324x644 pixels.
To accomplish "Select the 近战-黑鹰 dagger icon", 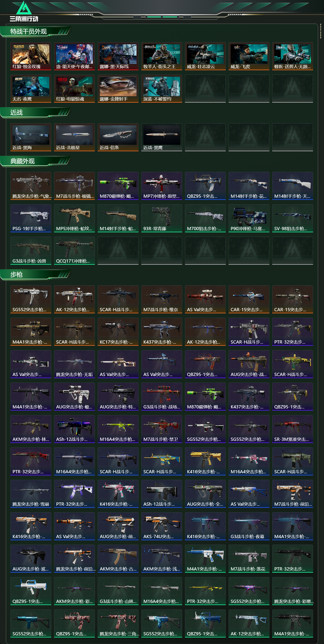I will (x=162, y=137).
